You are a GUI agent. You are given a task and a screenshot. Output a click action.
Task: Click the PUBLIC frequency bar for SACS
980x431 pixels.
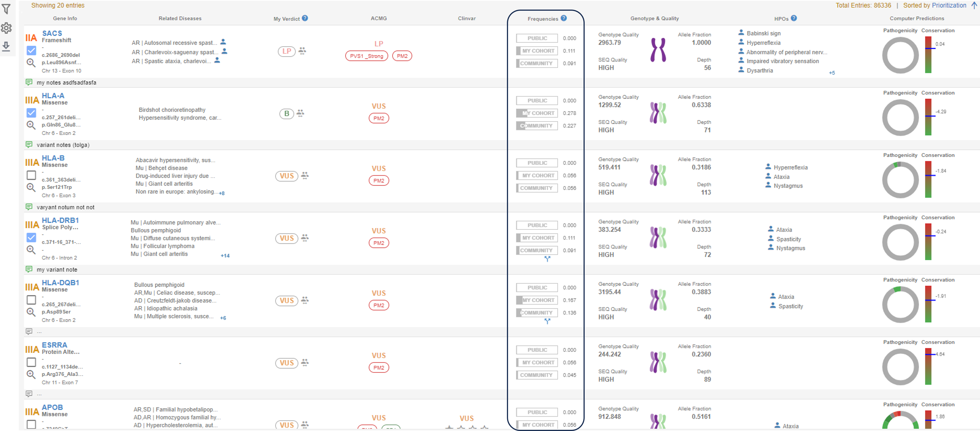537,38
